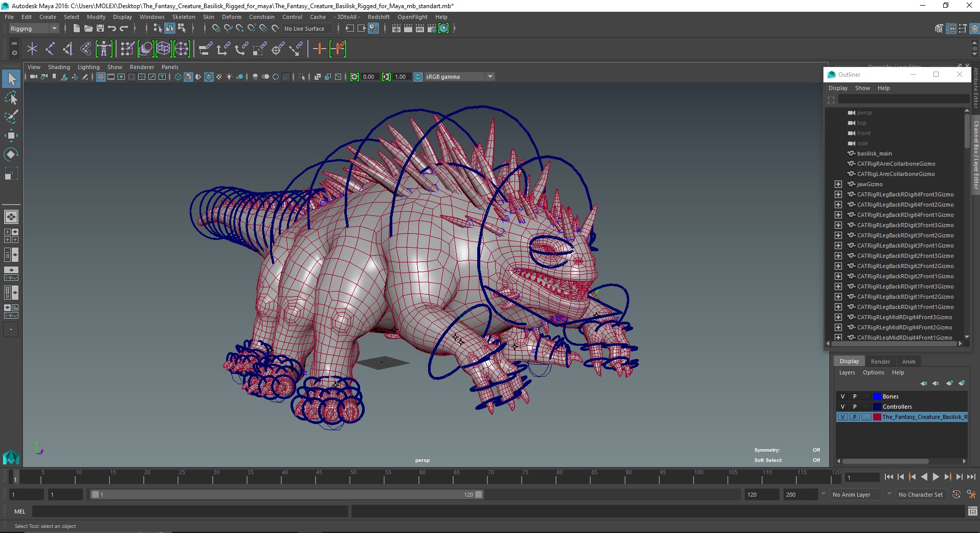Click the dark blue swatch of Controllers layer

coord(877,407)
